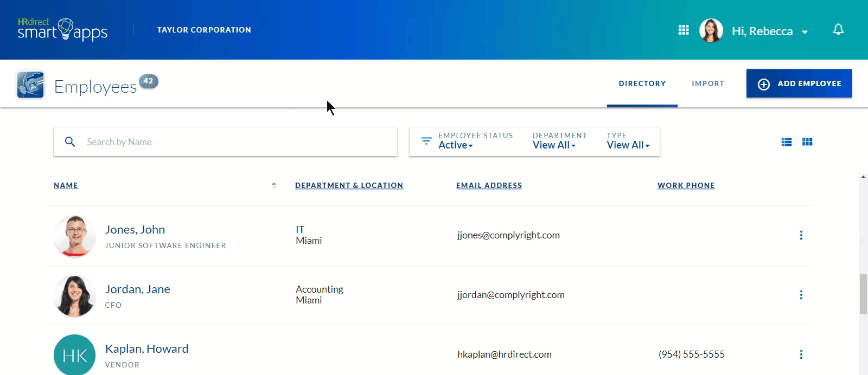Image resolution: width=868 pixels, height=375 pixels.
Task: Switch to the Import tab
Action: click(x=708, y=83)
